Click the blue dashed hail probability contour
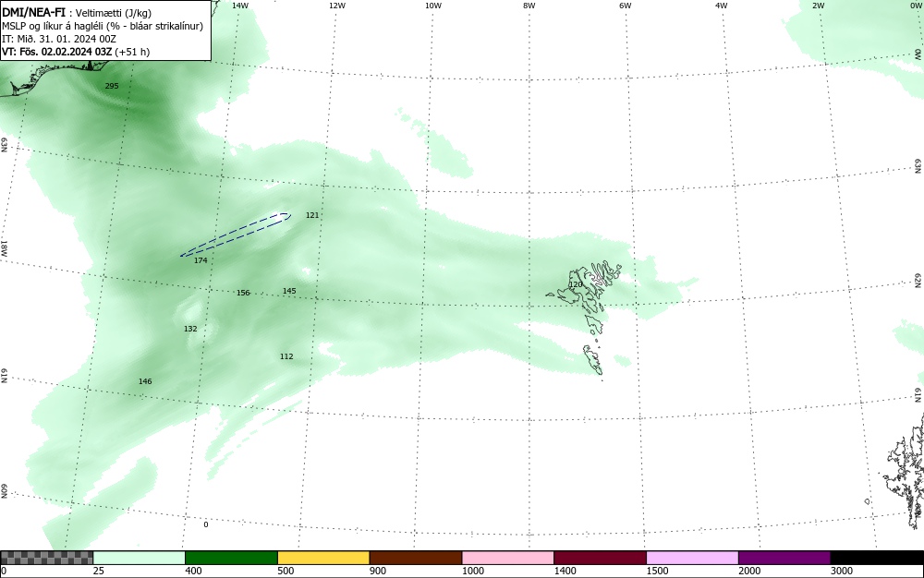 (x=235, y=235)
